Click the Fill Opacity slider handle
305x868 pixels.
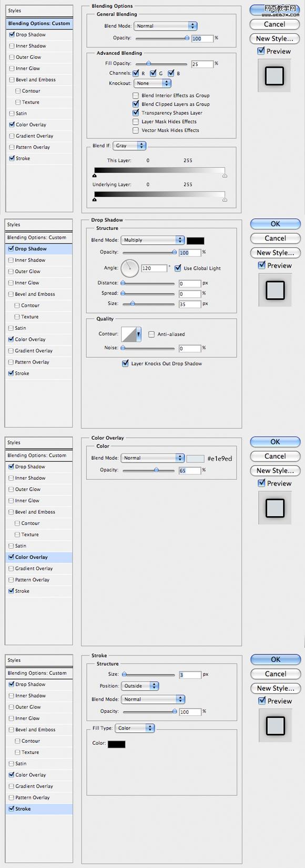(x=149, y=63)
